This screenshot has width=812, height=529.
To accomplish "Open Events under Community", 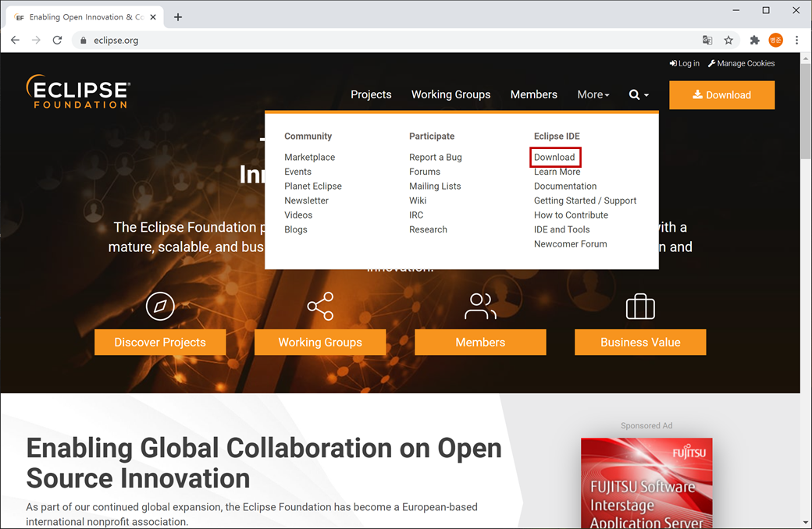I will pos(297,172).
